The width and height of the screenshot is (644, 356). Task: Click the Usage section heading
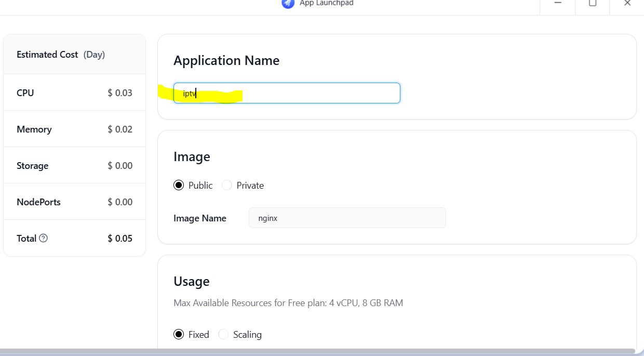pos(192,282)
